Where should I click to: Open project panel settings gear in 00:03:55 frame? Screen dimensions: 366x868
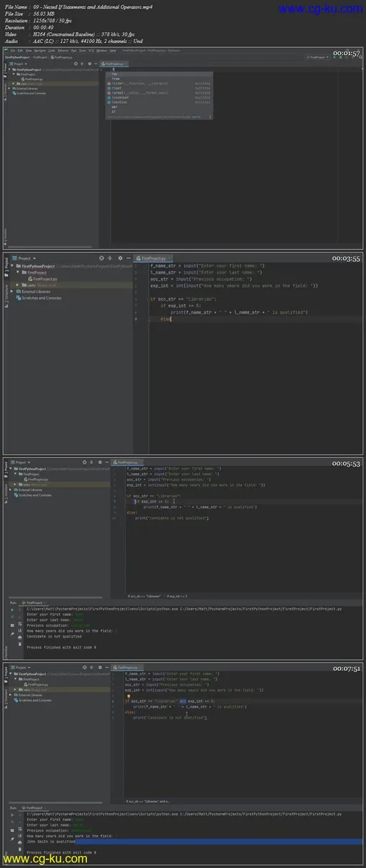120,258
